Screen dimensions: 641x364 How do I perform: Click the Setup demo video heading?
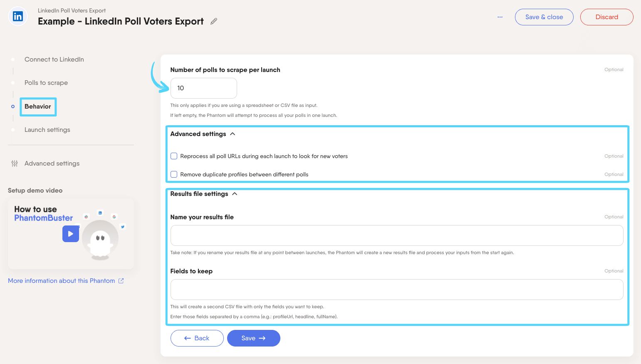point(35,191)
